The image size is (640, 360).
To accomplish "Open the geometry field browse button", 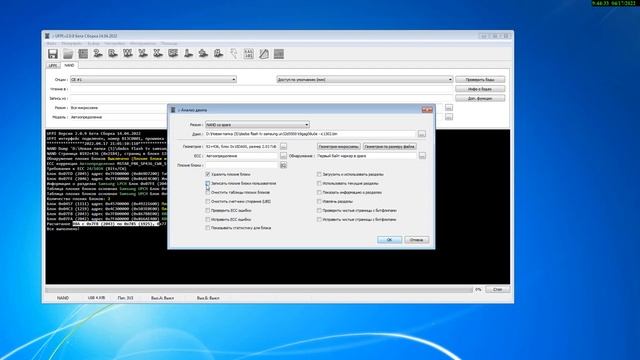I will [283, 146].
